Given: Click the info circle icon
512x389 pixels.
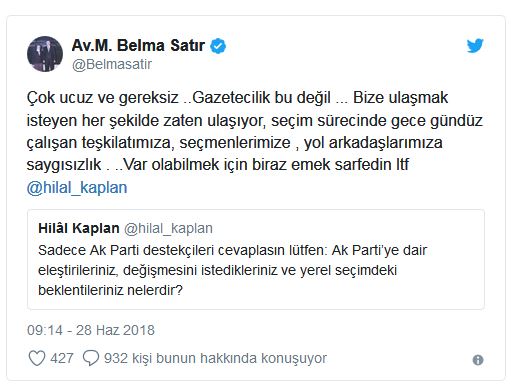Looking at the screenshot, I should (478, 360).
